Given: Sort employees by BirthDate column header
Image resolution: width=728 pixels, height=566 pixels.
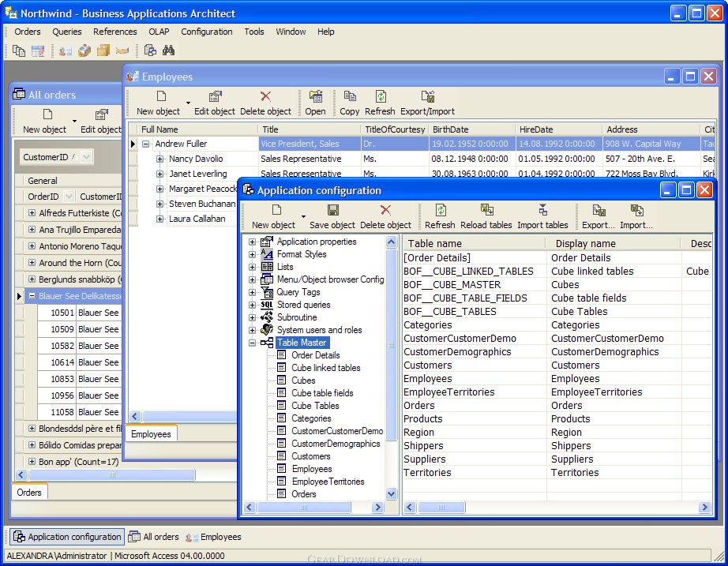Looking at the screenshot, I should (x=471, y=129).
